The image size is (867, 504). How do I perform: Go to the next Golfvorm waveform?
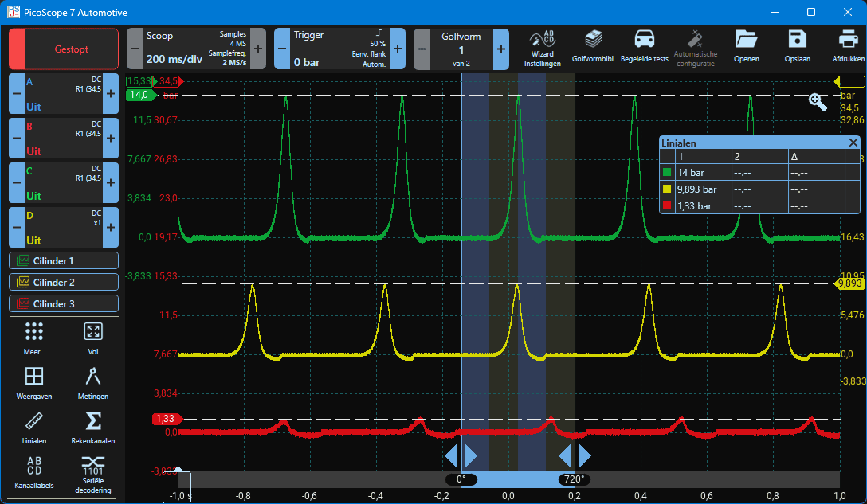[x=501, y=49]
